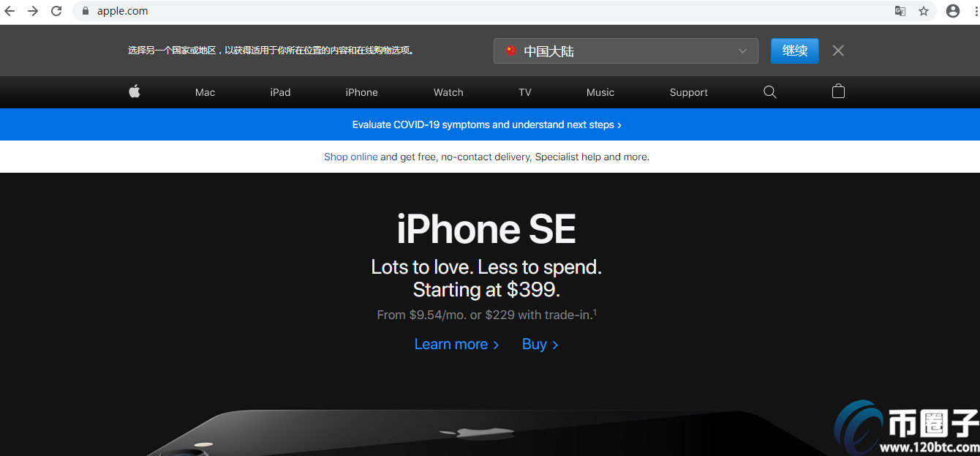The height and width of the screenshot is (456, 980).
Task: Reload the page with refresh icon
Action: (x=56, y=11)
